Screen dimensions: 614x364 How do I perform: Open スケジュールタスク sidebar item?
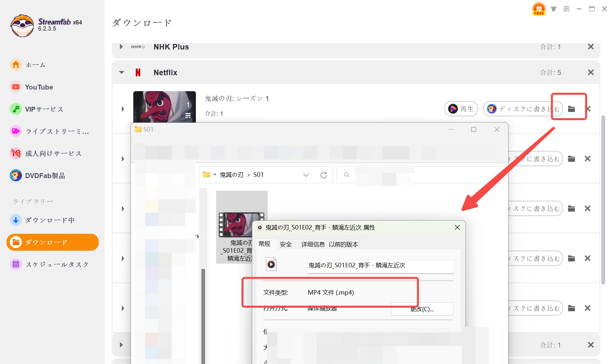[49, 264]
